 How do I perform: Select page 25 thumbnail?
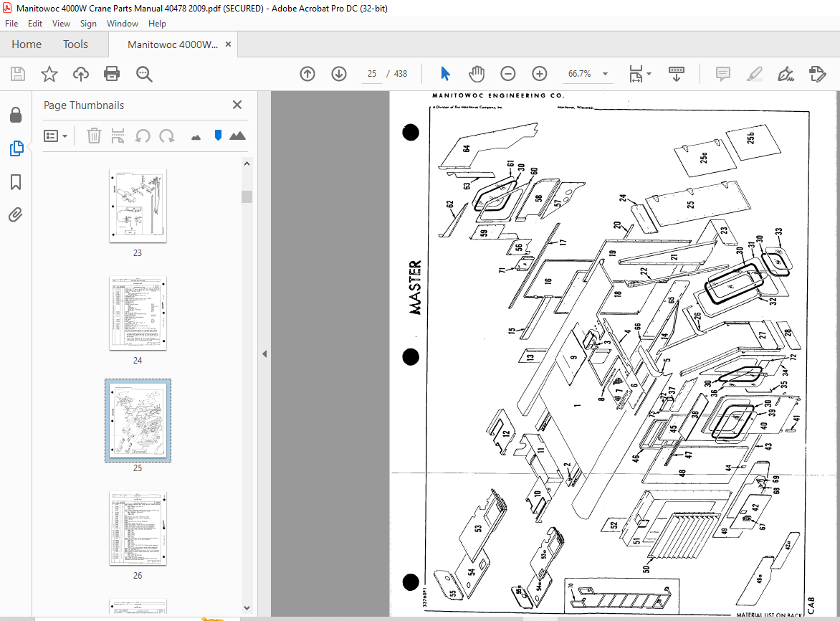(138, 421)
